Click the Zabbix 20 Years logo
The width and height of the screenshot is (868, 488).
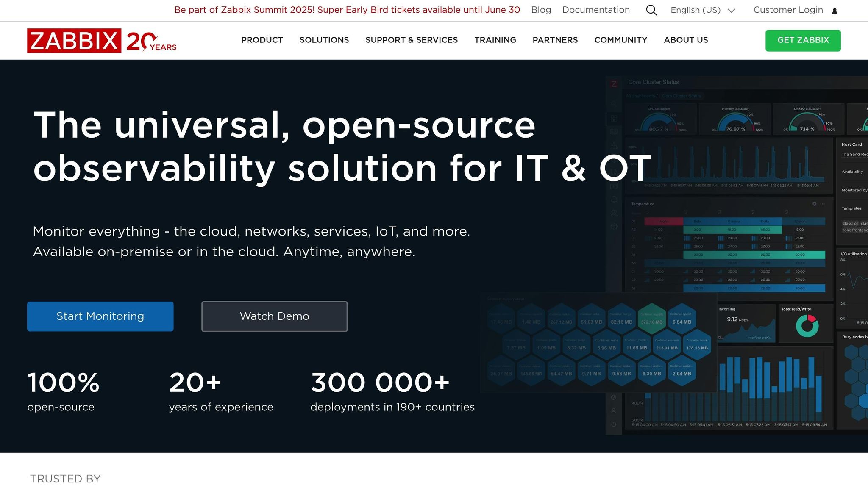pos(102,41)
